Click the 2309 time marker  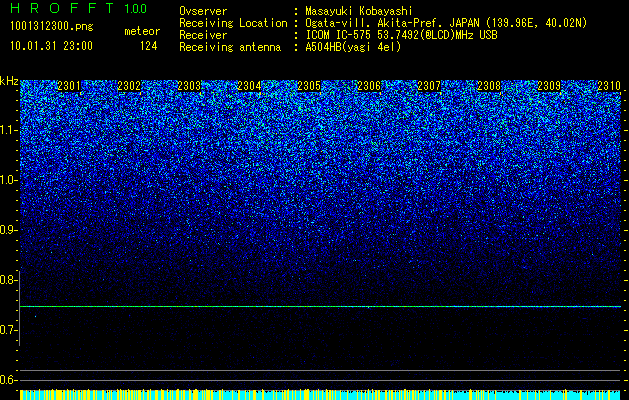[549, 86]
